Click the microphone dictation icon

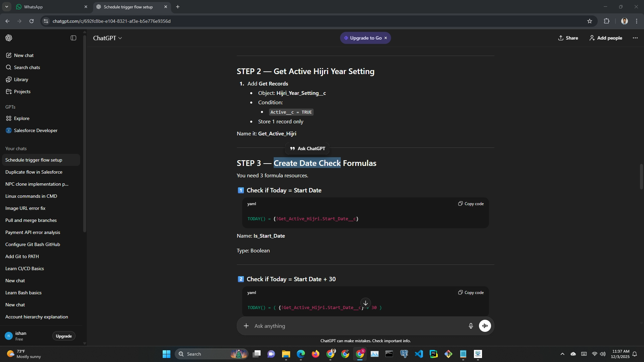[471, 326]
